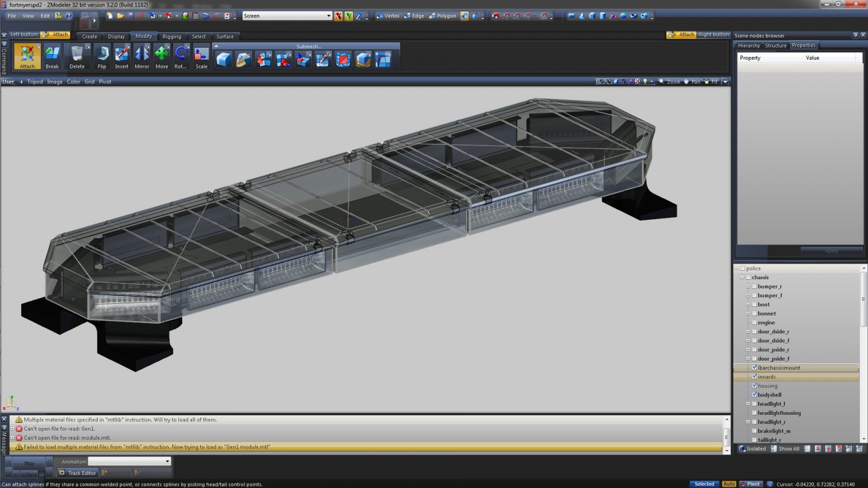Activate the Flip tool
Image resolution: width=868 pixels, height=488 pixels.
pyautogui.click(x=102, y=57)
